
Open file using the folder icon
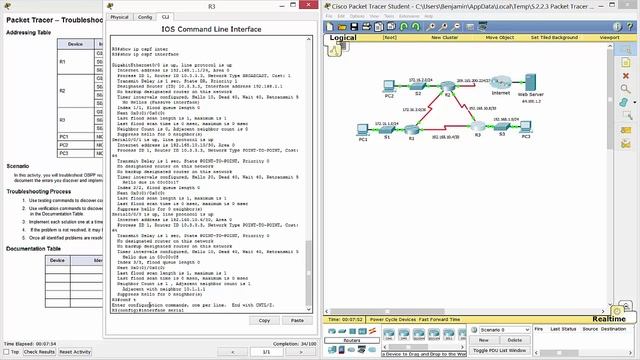(342, 27)
